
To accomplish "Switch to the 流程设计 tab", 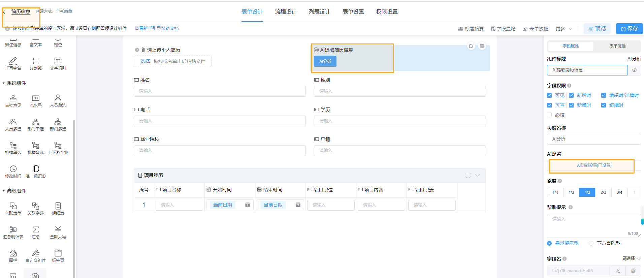I will click(x=286, y=12).
